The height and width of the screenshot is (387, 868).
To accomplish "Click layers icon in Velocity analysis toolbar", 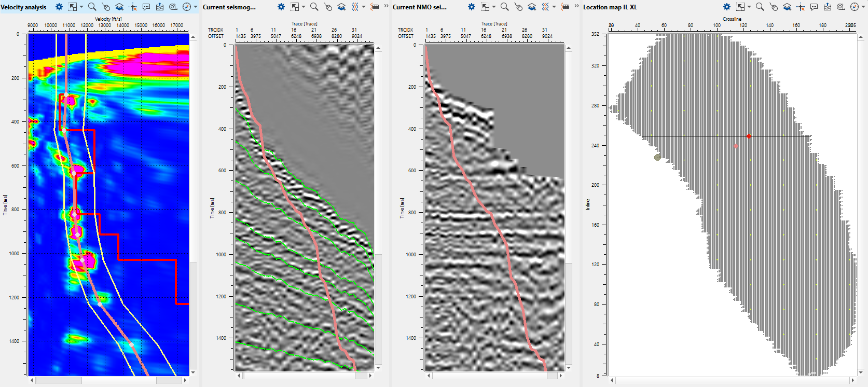I will click(119, 7).
